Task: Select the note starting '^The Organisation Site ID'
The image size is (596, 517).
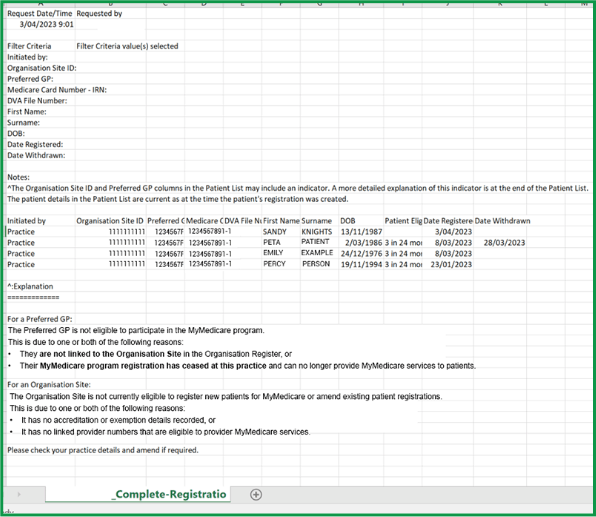Action: coord(298,188)
